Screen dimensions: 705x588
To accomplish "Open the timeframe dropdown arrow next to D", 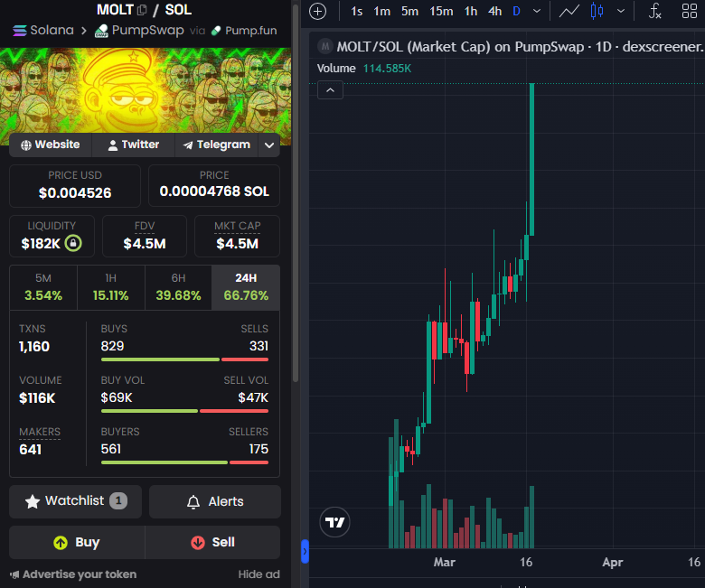I will click(x=537, y=11).
